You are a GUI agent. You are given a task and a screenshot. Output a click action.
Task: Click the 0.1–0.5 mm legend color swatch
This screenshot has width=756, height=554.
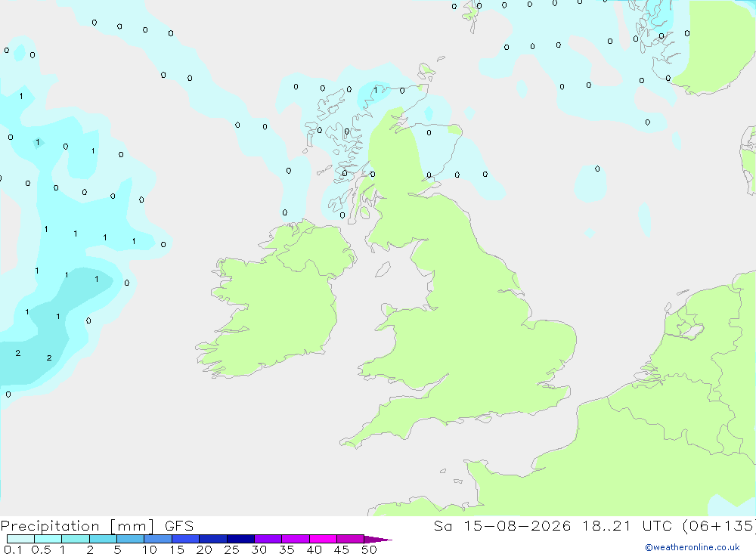click(20, 539)
